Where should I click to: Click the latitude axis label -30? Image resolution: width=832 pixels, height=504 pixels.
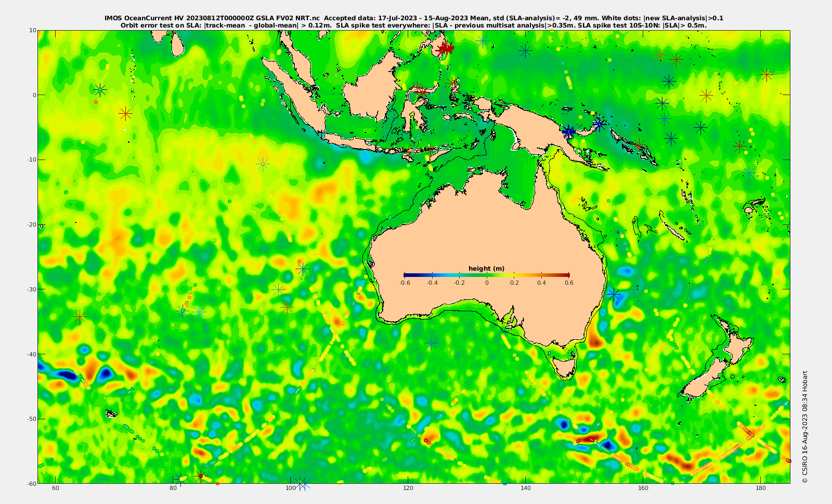31,289
